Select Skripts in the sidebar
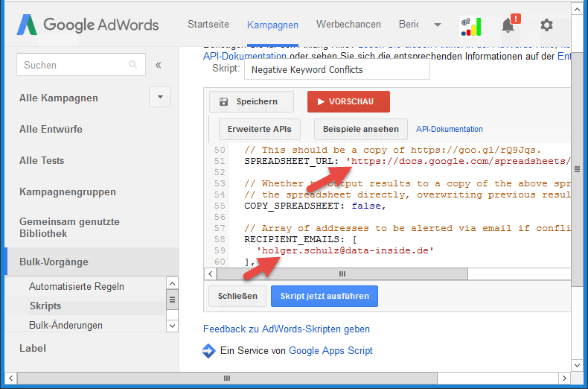Screen dimensions: 588x389 (x=45, y=306)
